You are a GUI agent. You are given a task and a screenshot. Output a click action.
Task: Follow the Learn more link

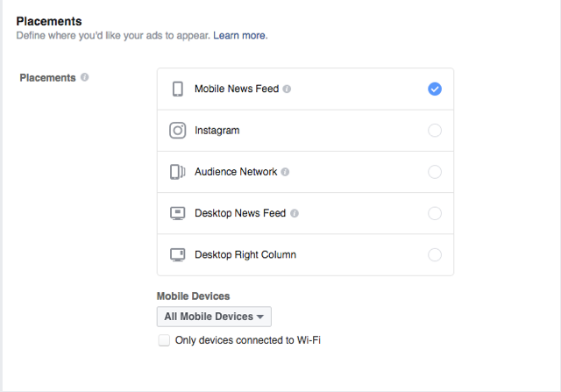[x=239, y=35]
